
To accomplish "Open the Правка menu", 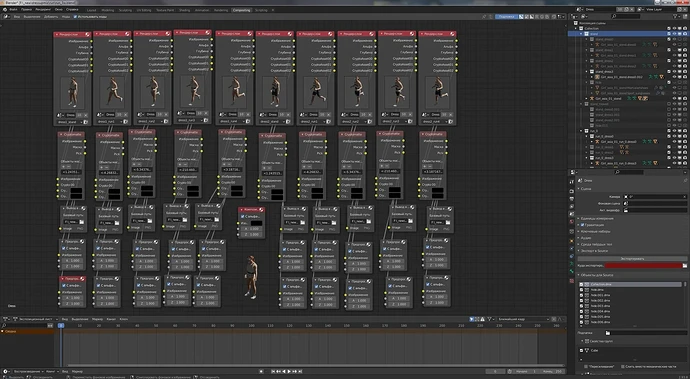I will pyautogui.click(x=26, y=9).
